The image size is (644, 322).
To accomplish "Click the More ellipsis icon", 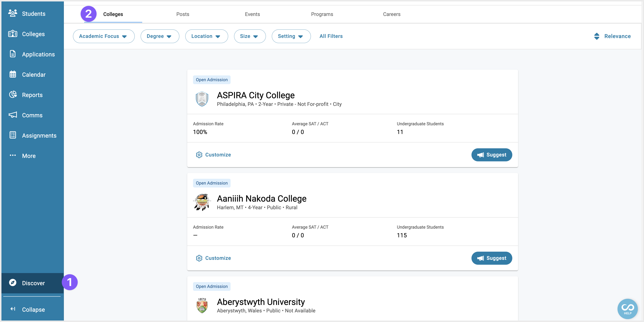I will 13,155.
